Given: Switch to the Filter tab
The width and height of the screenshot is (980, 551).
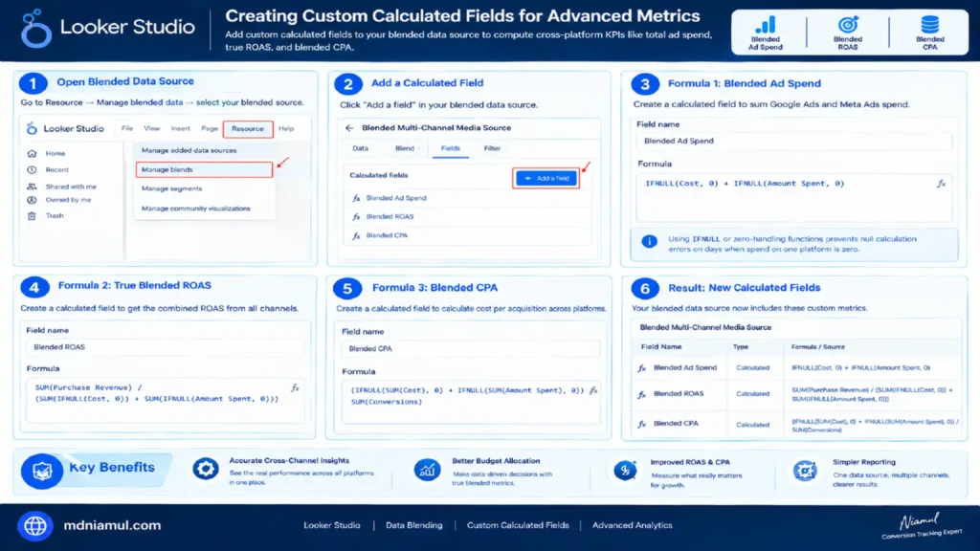Looking at the screenshot, I should tap(492, 148).
